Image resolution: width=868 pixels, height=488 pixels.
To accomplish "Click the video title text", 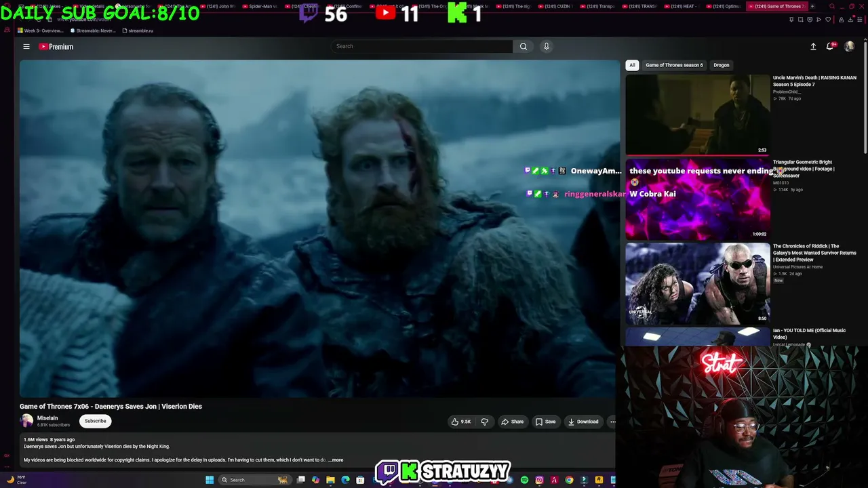I will pos(111,407).
